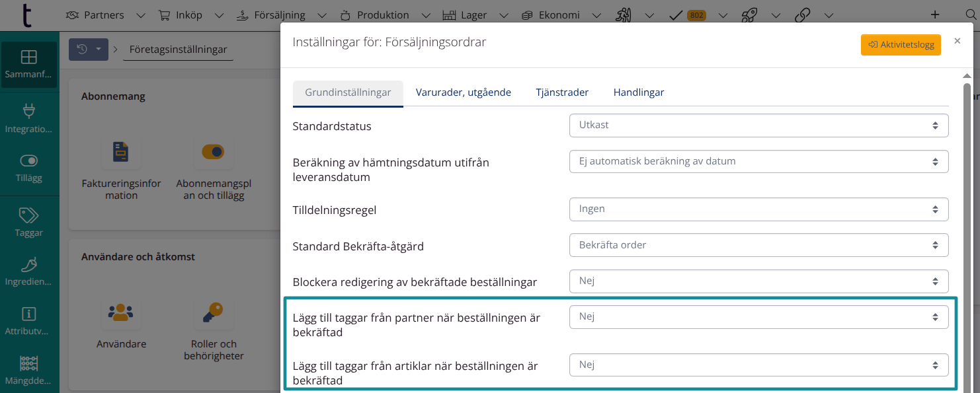The image size is (980, 393).
Task: Select the Integrationer plug icon
Action: pyautogui.click(x=29, y=112)
